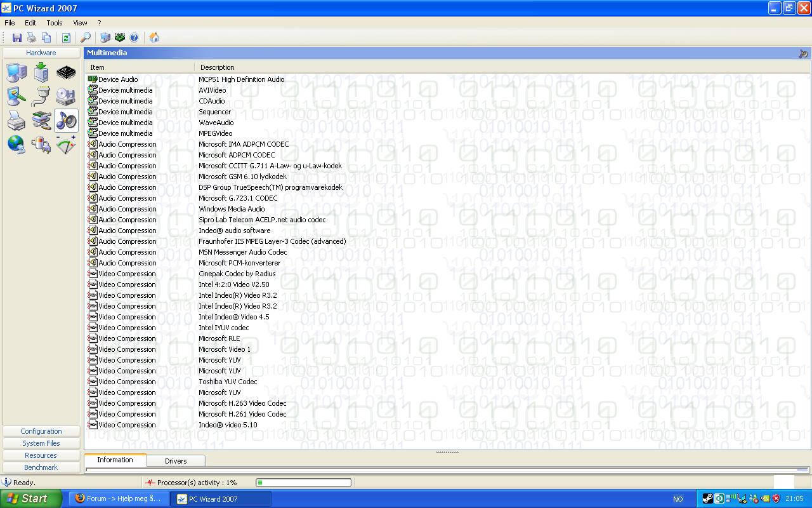The image size is (812, 508).
Task: Select Cinepak Codec by Radius row
Action: 448,274
